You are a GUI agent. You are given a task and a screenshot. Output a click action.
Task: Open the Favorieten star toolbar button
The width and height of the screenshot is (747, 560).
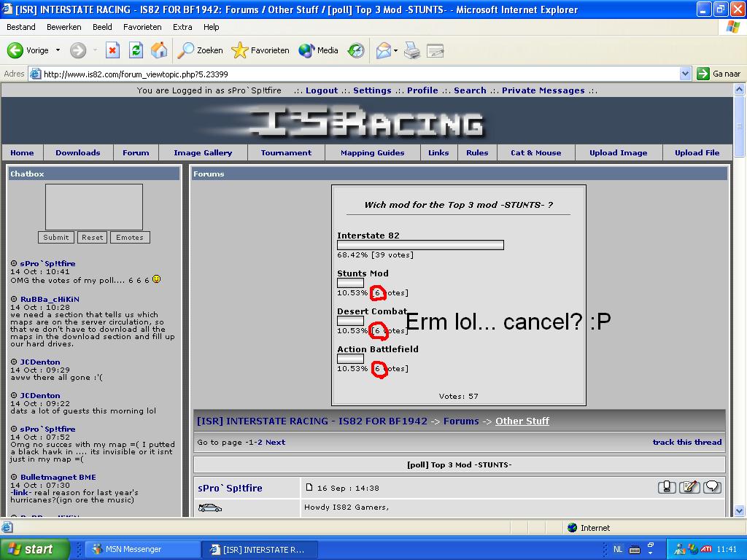tap(260, 50)
